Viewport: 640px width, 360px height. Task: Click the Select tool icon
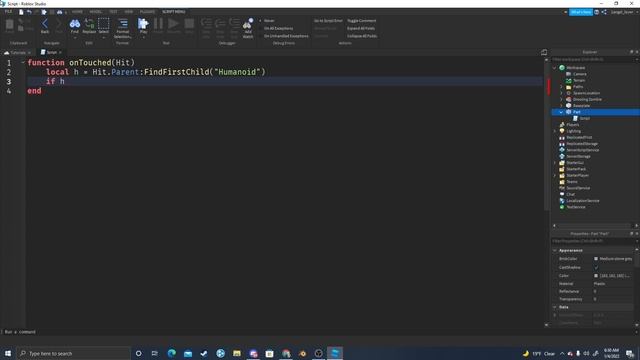[x=104, y=24]
